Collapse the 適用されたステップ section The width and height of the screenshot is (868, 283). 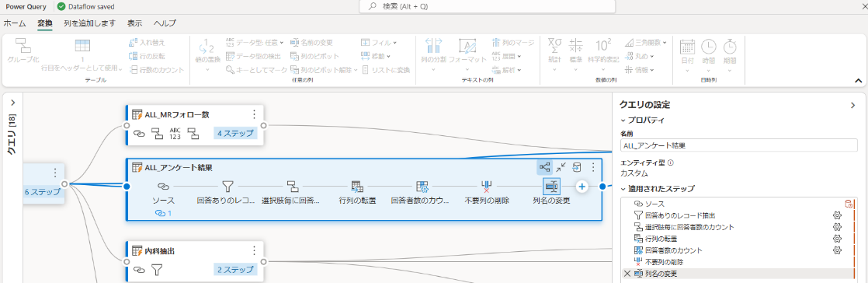[624, 189]
